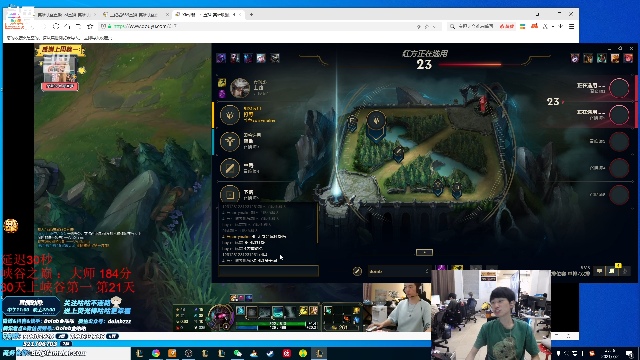
Task: Open WeChat from the taskbar
Action: click(238, 353)
